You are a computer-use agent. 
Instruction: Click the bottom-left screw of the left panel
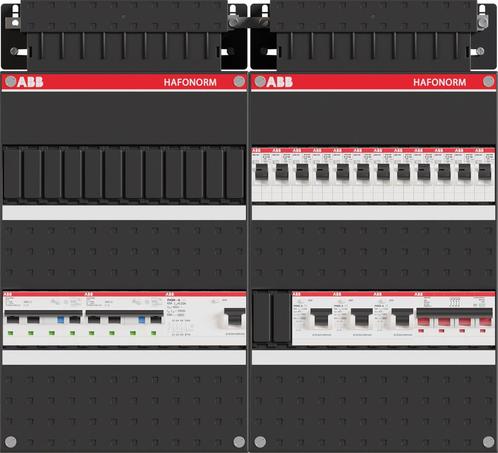[11, 442]
